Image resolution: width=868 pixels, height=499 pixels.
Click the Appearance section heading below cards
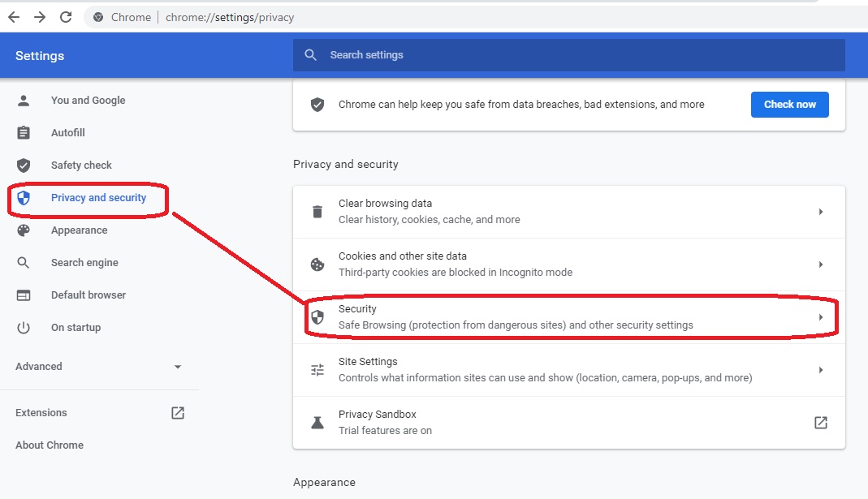pyautogui.click(x=325, y=483)
